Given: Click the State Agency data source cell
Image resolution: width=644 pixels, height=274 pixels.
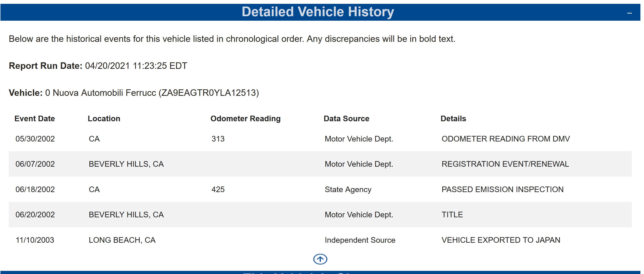Looking at the screenshot, I should (348, 189).
